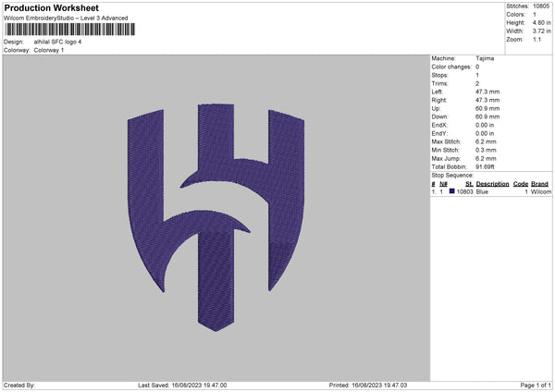The height and width of the screenshot is (392, 555).
Task: Click the Total Bobbin 91.69ft value
Action: click(x=487, y=165)
